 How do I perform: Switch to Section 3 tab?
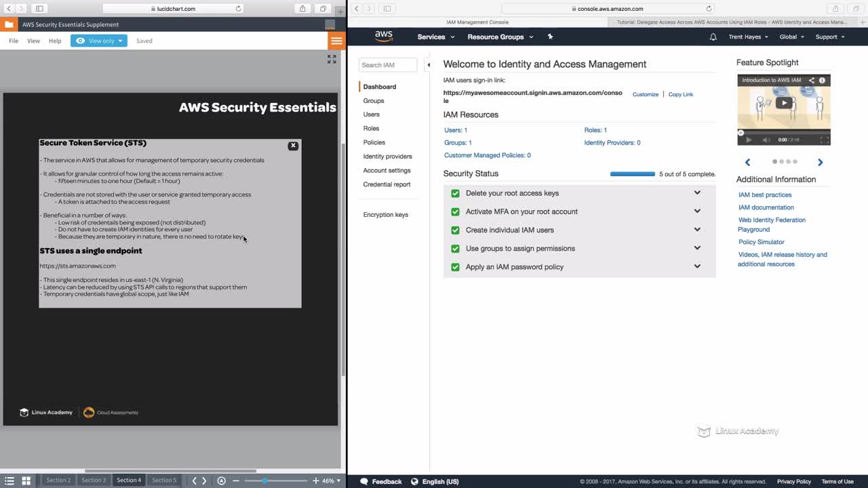(94, 480)
